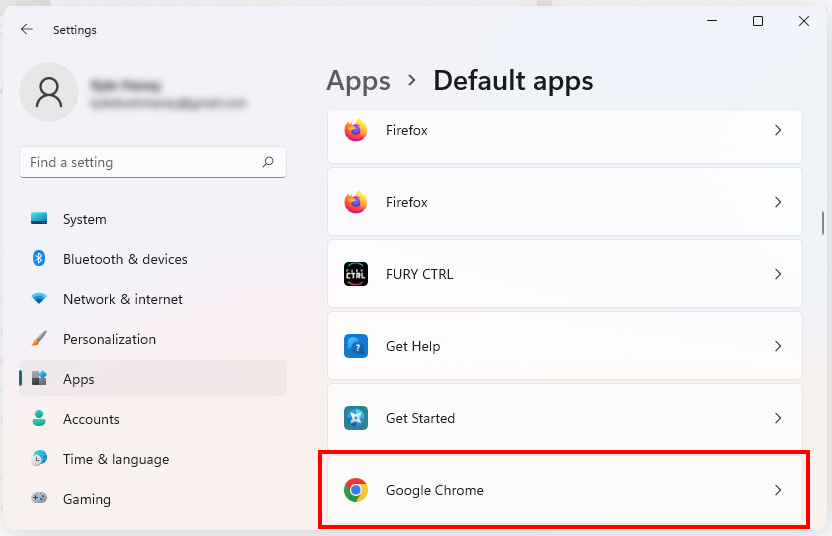Open Accounts settings category
The height and width of the screenshot is (536, 832).
(153, 419)
